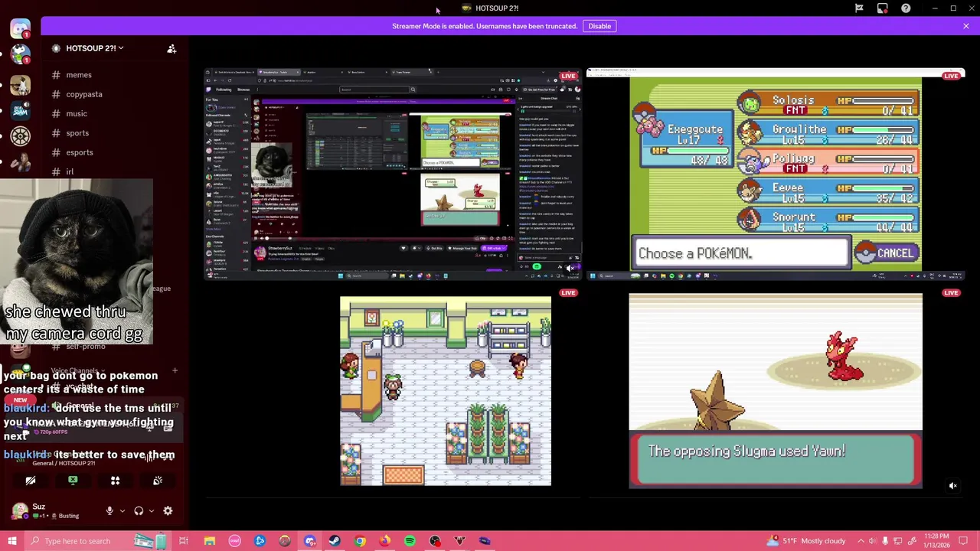Open the Twitch browser stream tile
Image resolution: width=980 pixels, height=551 pixels.
(x=393, y=174)
